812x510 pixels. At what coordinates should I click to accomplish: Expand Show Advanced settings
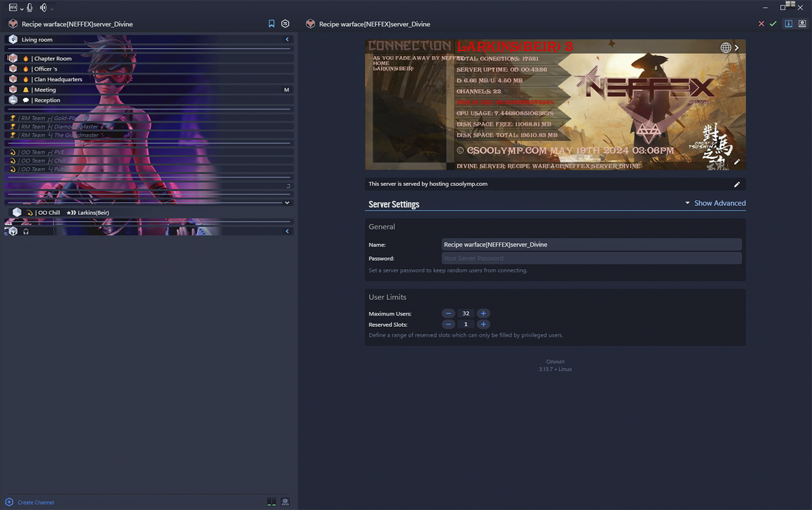tap(715, 203)
